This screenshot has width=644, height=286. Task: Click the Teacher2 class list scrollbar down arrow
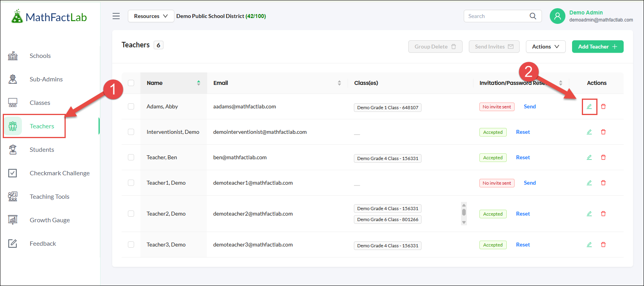(x=464, y=222)
